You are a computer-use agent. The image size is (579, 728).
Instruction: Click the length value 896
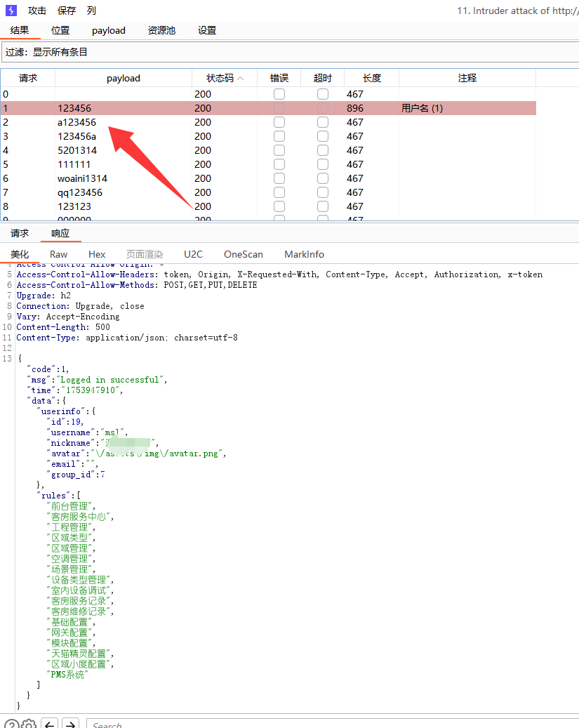click(x=354, y=108)
